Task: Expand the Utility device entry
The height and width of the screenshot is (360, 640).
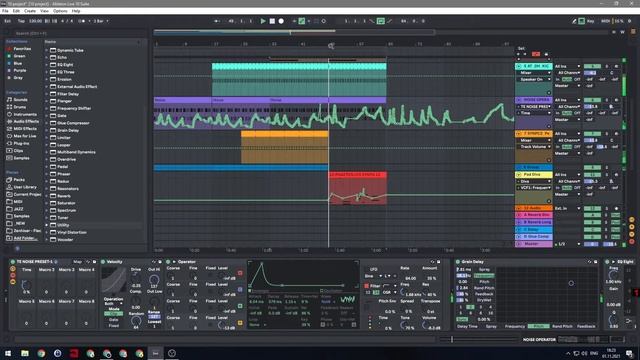Action: (47, 225)
